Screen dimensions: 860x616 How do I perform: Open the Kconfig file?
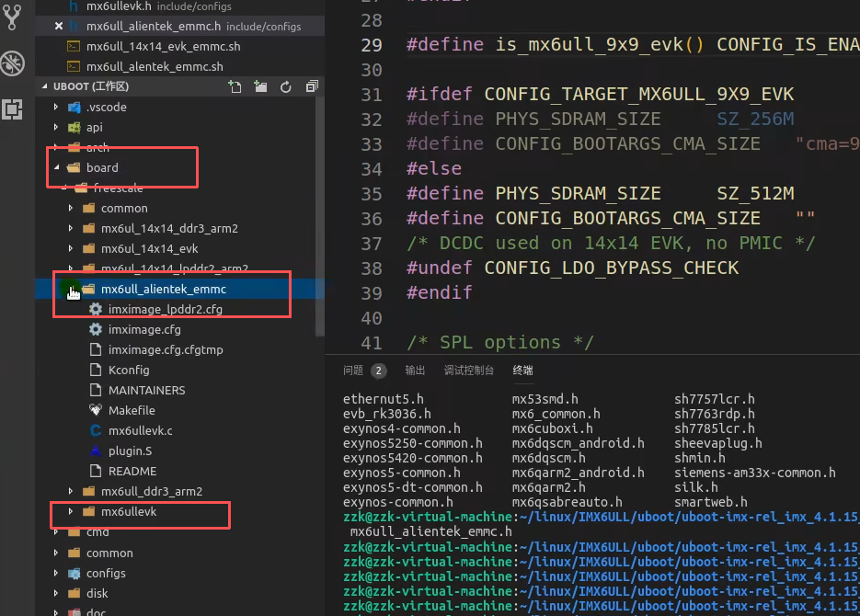(129, 370)
